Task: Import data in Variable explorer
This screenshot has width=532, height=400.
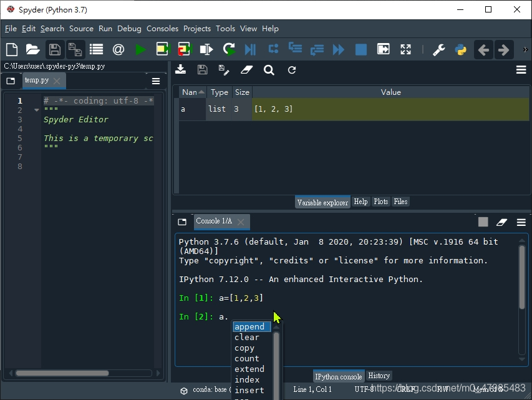Action: click(x=180, y=70)
